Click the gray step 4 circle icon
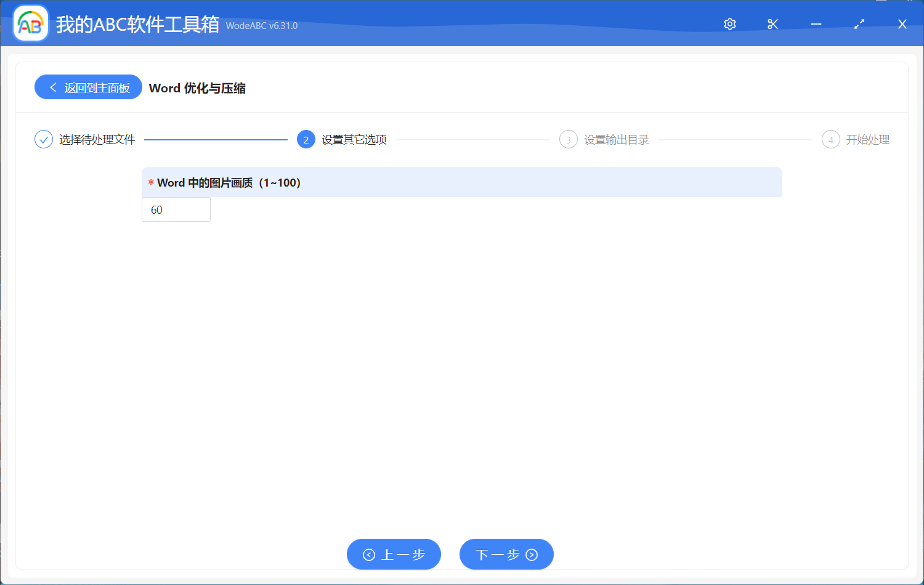924x585 pixels. click(x=830, y=139)
